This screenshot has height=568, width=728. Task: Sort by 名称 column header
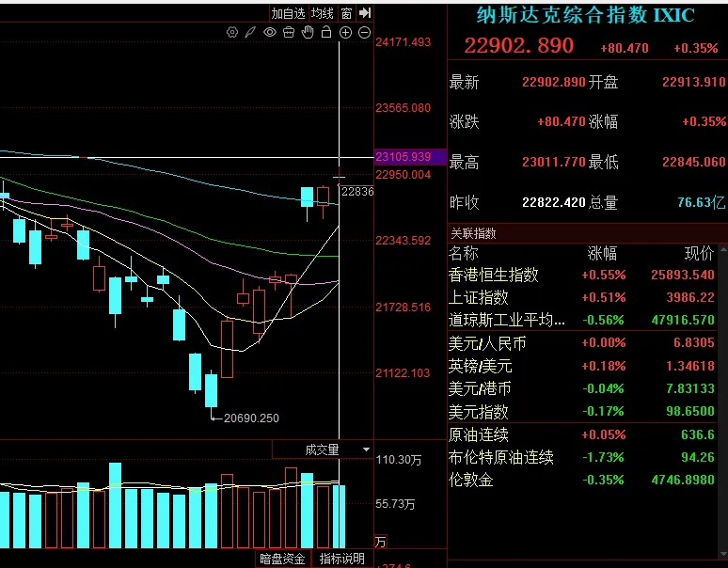point(464,253)
